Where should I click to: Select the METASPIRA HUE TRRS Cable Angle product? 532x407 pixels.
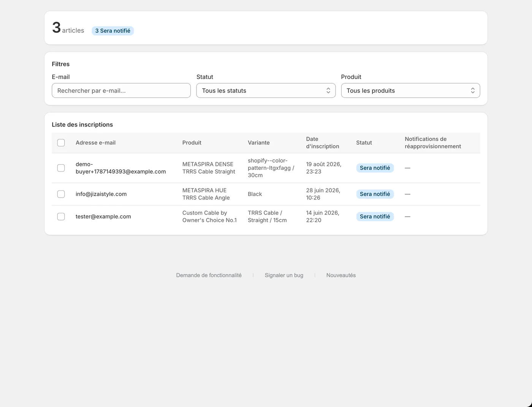coord(206,194)
